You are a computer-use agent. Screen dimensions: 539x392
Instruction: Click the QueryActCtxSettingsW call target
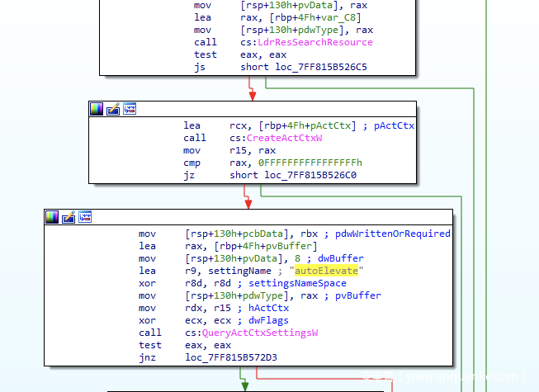(x=260, y=333)
